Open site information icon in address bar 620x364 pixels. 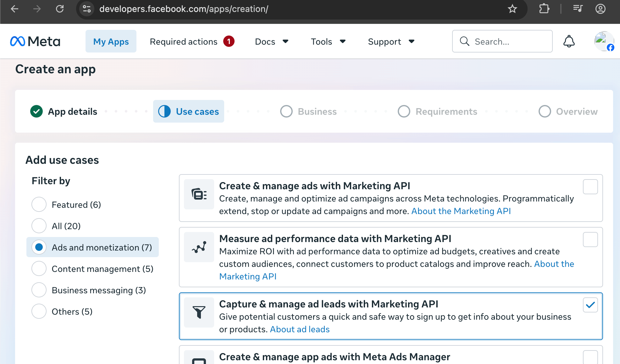point(87,9)
